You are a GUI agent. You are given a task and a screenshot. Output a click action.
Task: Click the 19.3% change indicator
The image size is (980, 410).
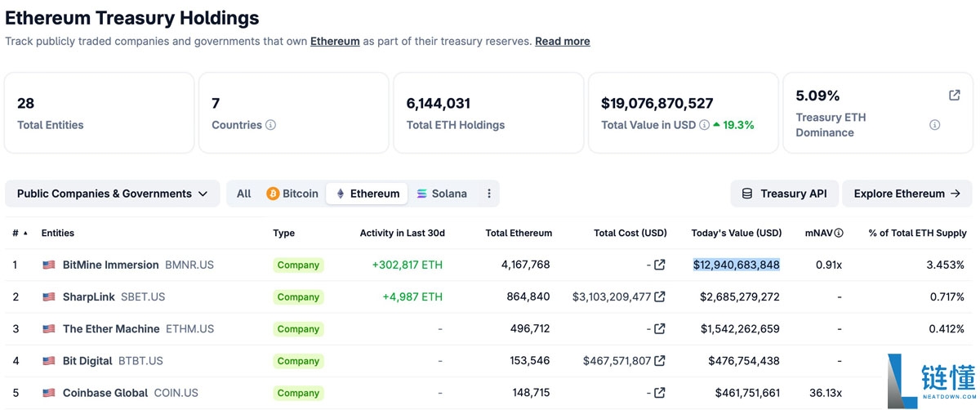(733, 125)
